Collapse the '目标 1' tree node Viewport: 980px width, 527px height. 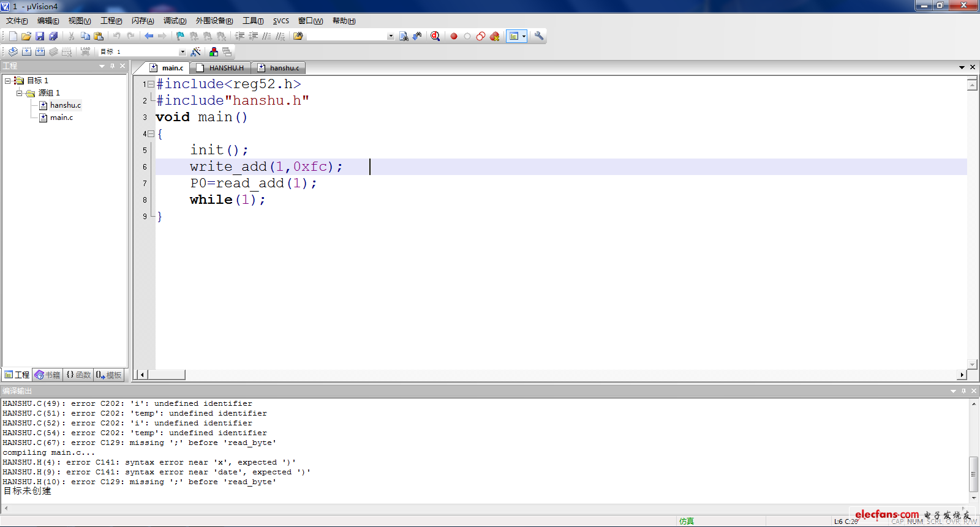7,81
